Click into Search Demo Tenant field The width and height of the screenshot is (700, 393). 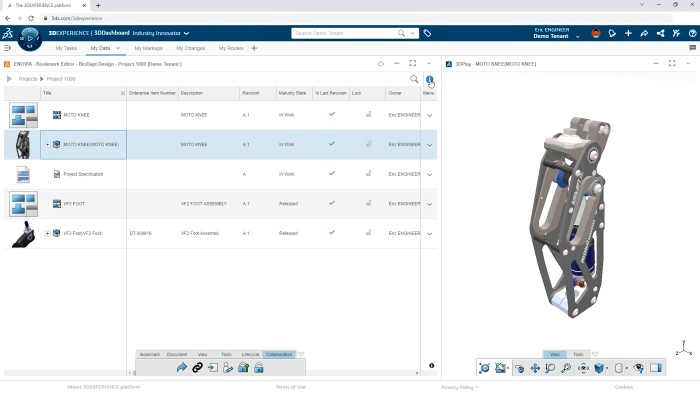(344, 33)
